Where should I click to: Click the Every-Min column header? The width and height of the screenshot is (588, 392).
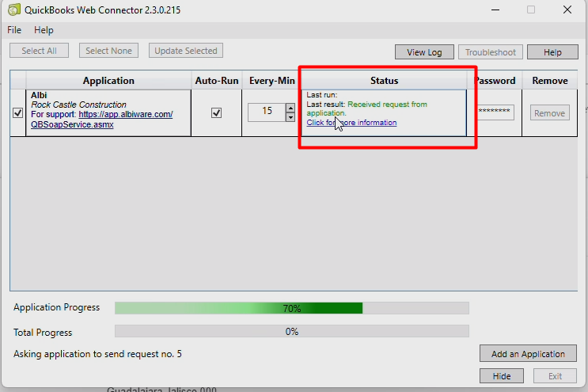(272, 81)
